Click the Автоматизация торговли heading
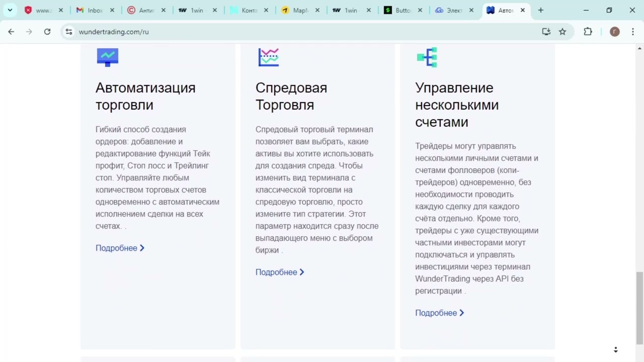 pos(145,96)
